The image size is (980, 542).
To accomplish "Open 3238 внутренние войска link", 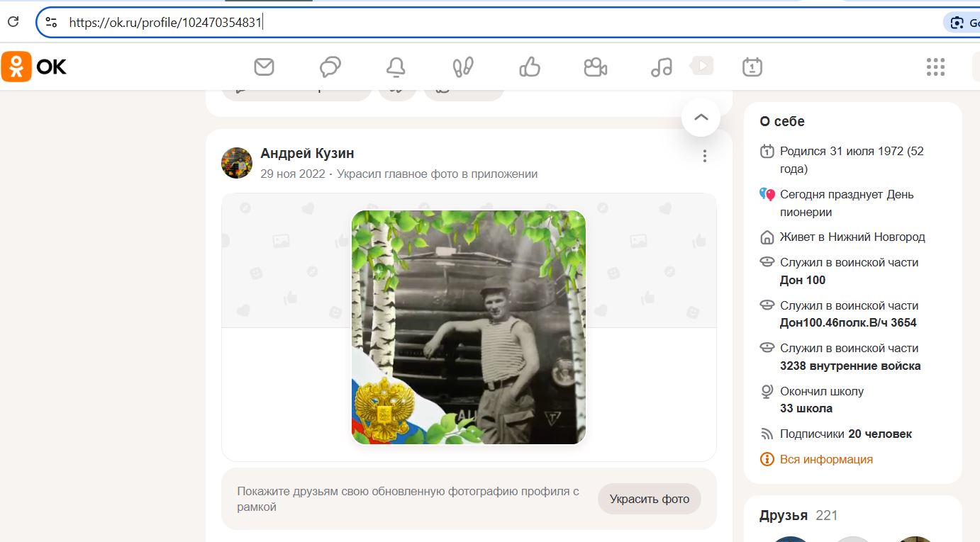I will click(x=850, y=366).
